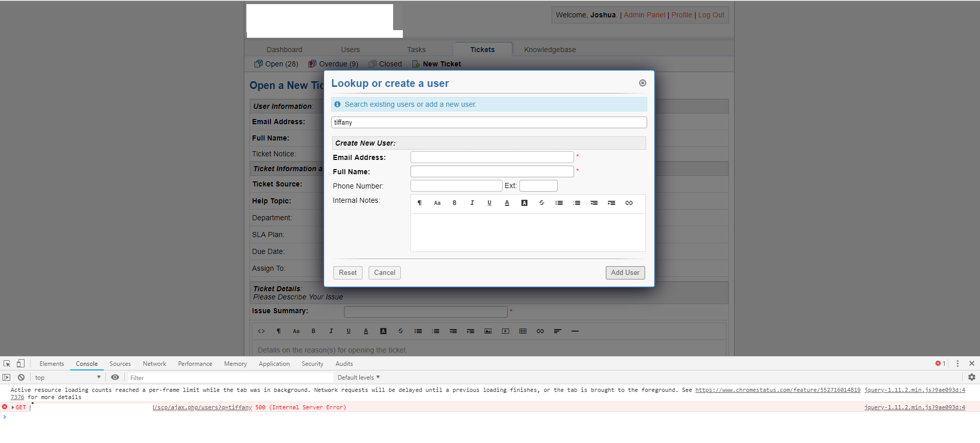Focus the Email Address field in Create New User
The image size is (980, 443).
pyautogui.click(x=492, y=157)
